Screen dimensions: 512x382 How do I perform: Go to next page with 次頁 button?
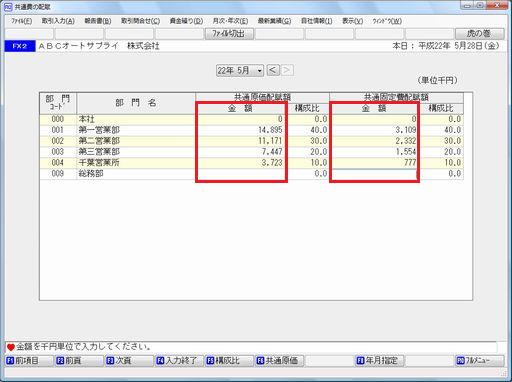pos(129,361)
